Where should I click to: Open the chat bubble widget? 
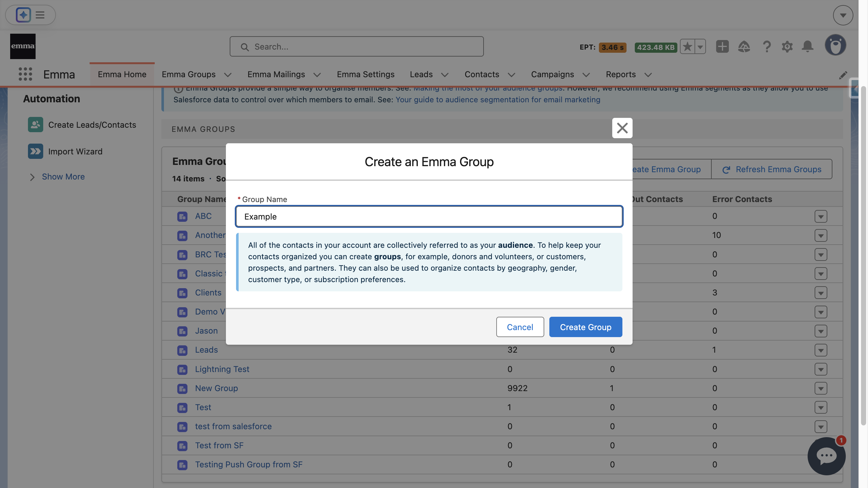827,456
